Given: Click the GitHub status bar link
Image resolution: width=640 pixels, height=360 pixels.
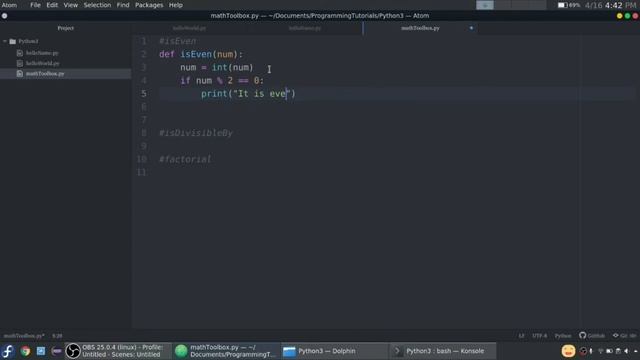Looking at the screenshot, I should 592,336.
